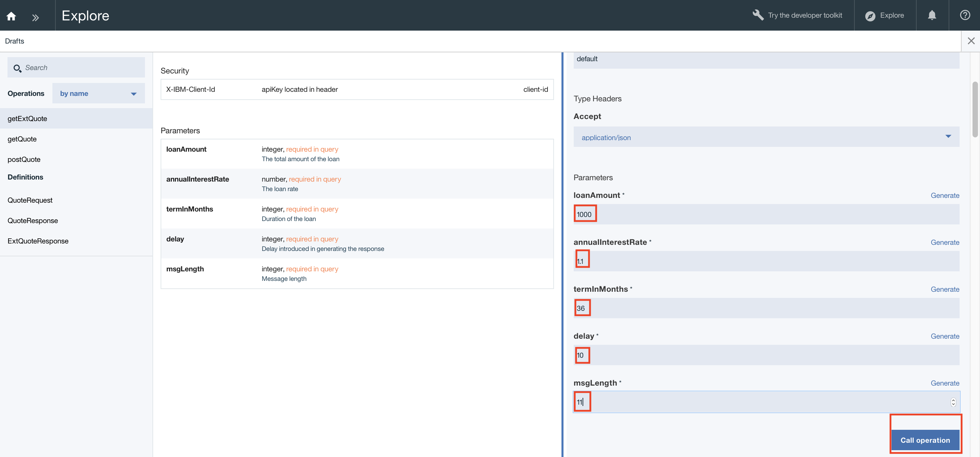Click the search magnifier icon

click(x=17, y=68)
